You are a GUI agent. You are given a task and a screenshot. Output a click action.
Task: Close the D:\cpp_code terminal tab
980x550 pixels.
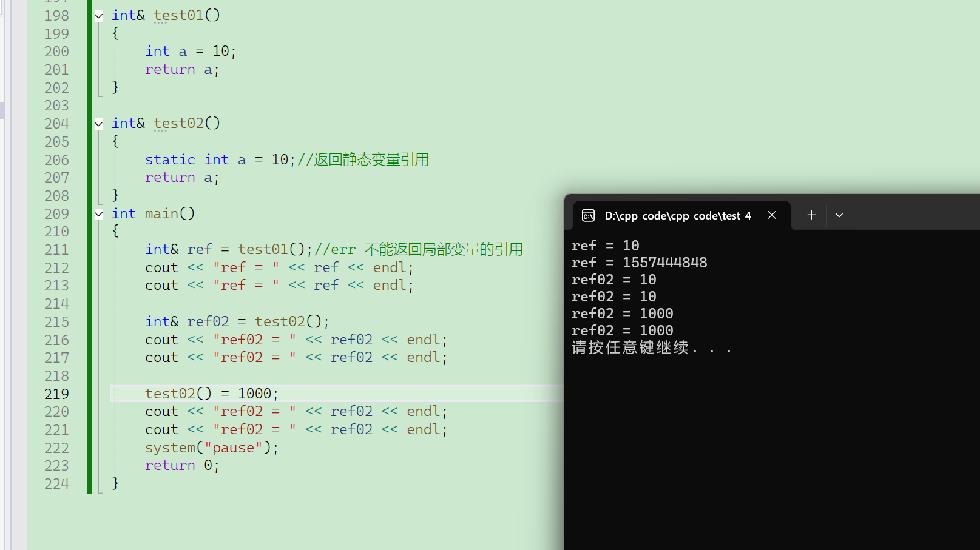pos(772,215)
